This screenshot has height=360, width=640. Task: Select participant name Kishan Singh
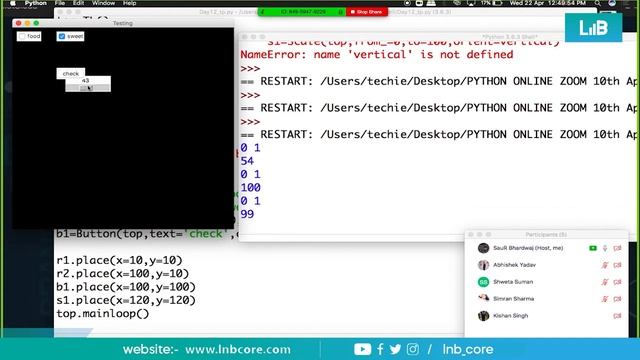(x=510, y=316)
